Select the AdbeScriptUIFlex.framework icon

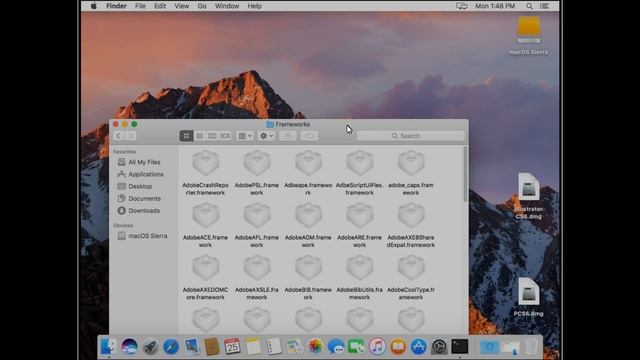360,162
